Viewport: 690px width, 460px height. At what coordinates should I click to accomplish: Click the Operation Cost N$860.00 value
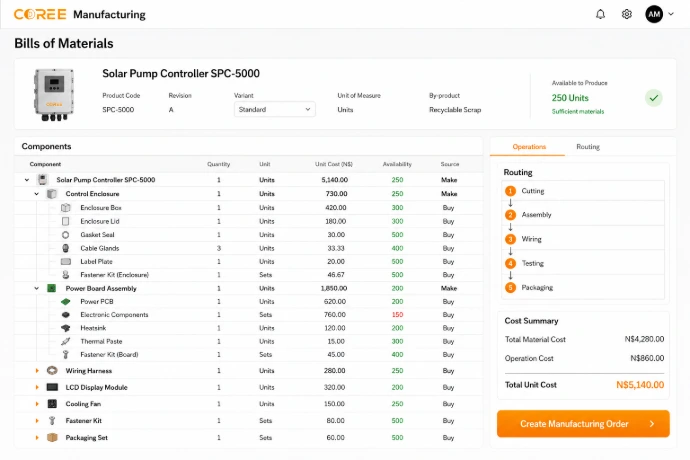pos(647,358)
